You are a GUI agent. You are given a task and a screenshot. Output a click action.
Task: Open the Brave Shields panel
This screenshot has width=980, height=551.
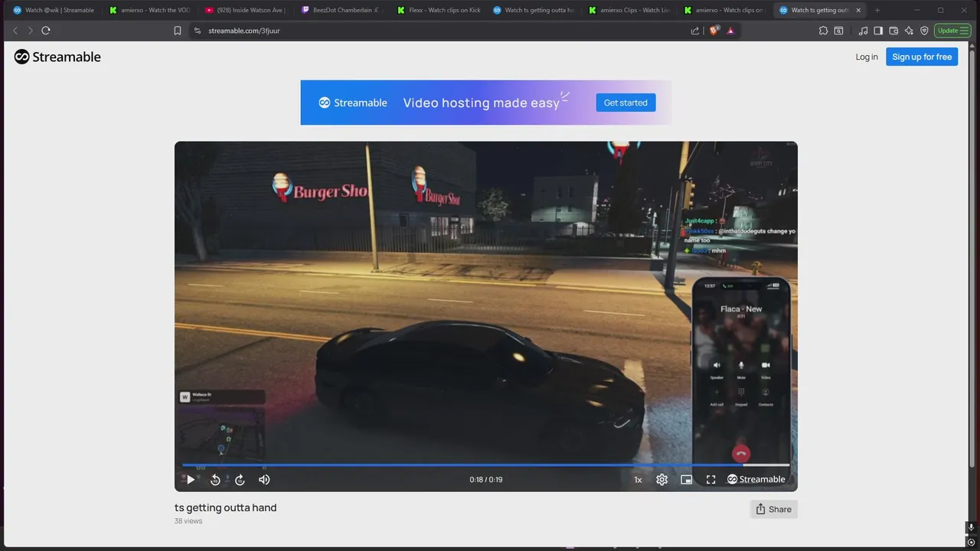[x=714, y=31]
